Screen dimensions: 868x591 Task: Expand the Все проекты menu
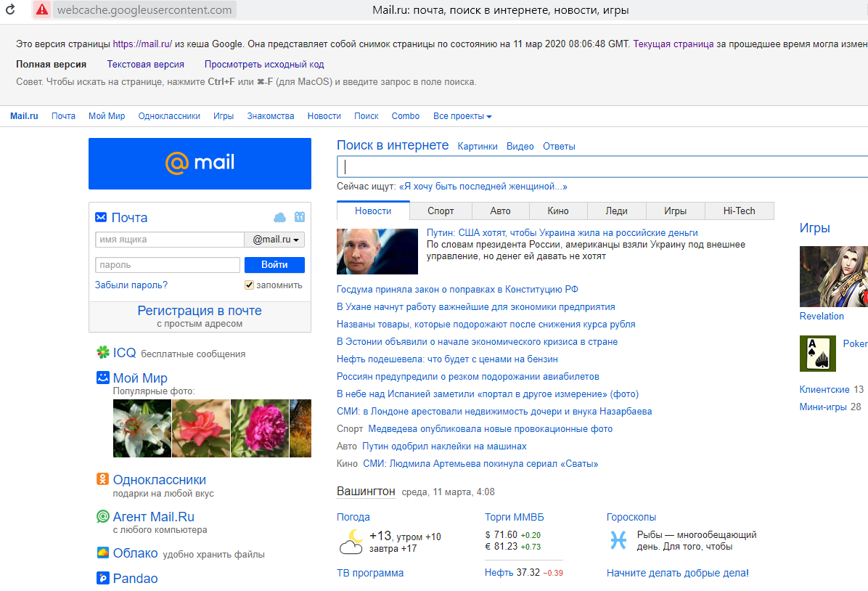point(462,115)
